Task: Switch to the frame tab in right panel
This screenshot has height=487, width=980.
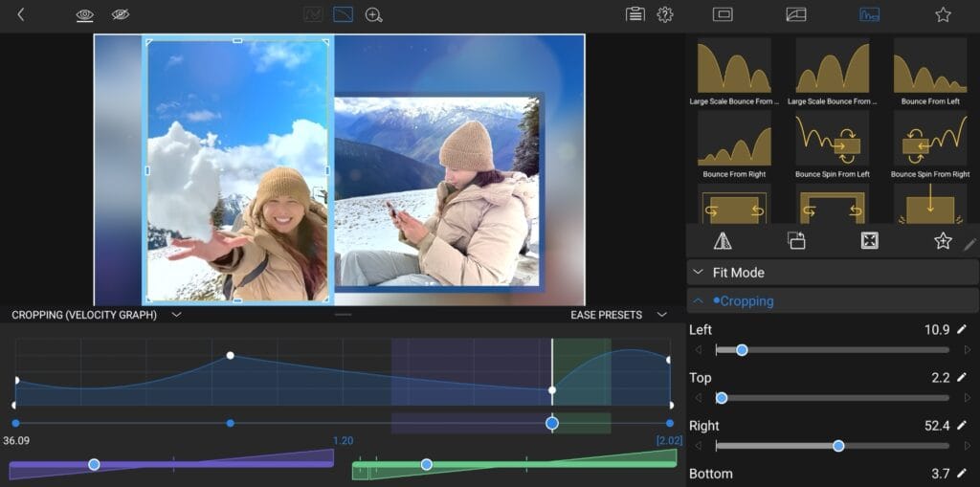Action: click(x=723, y=14)
